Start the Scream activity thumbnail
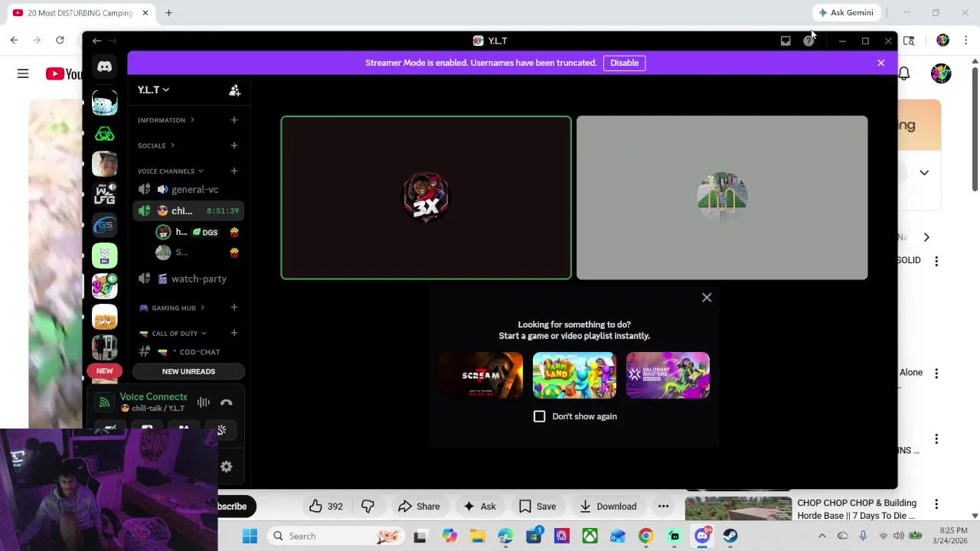Screen dimensions: 980x551 [481, 375]
